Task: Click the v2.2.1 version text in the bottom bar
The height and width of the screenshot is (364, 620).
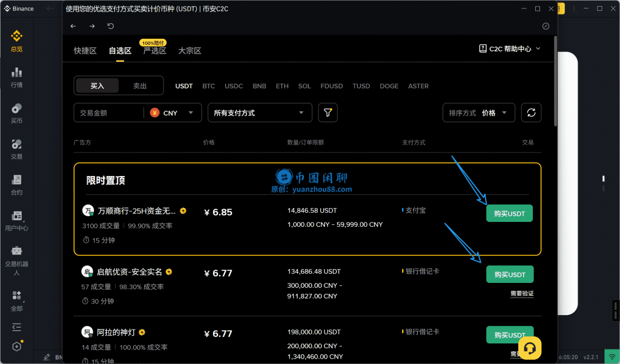Action: point(591,357)
